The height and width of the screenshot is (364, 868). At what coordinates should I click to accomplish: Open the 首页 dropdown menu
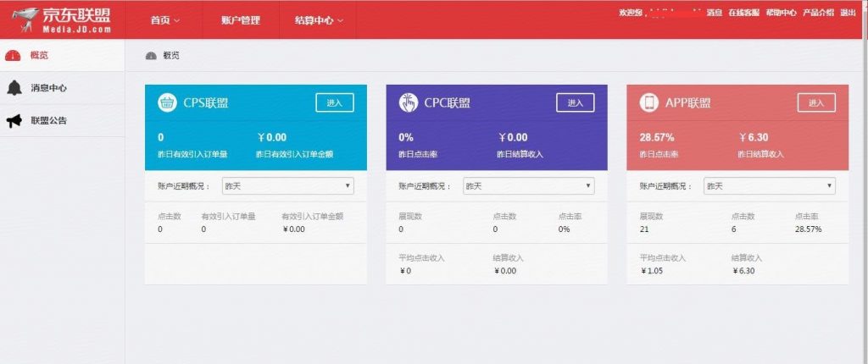click(x=165, y=20)
